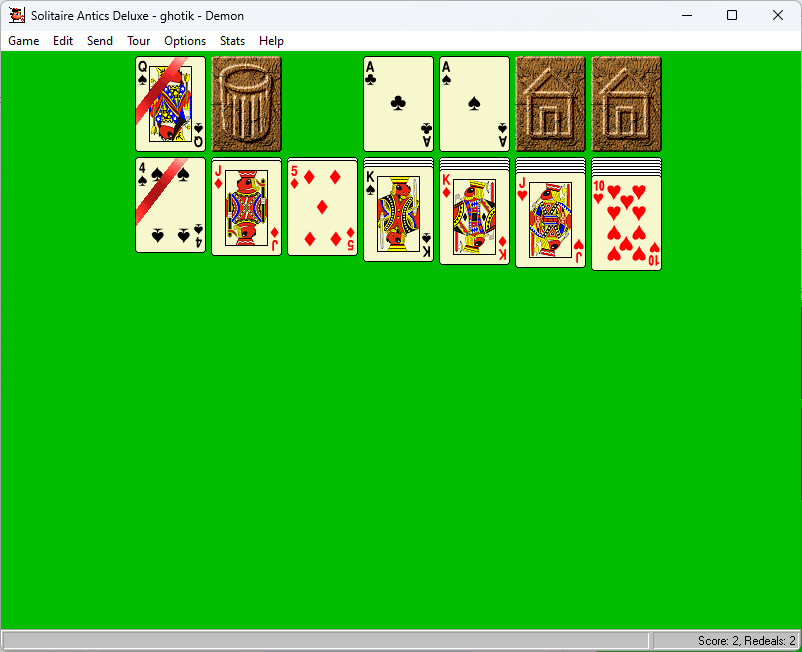Select the Ace of Clubs foundation
This screenshot has height=652, width=802.
[x=398, y=104]
